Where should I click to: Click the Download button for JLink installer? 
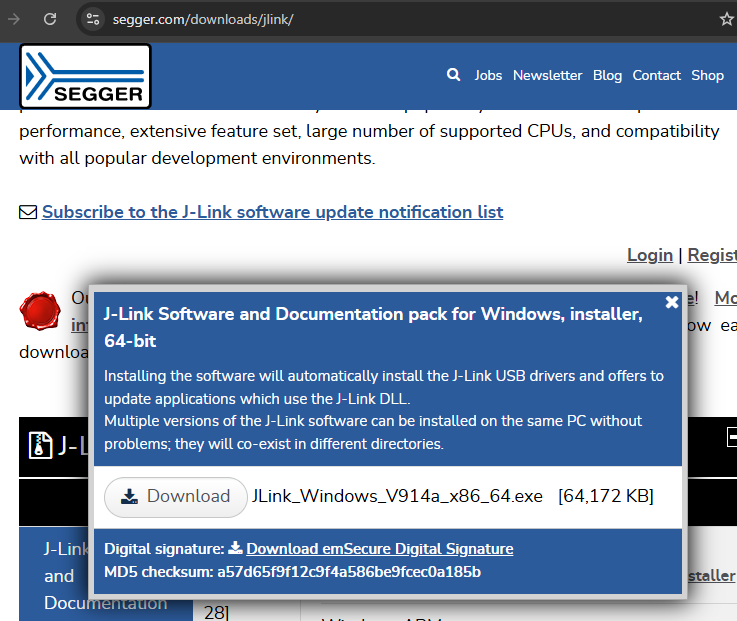click(x=176, y=497)
